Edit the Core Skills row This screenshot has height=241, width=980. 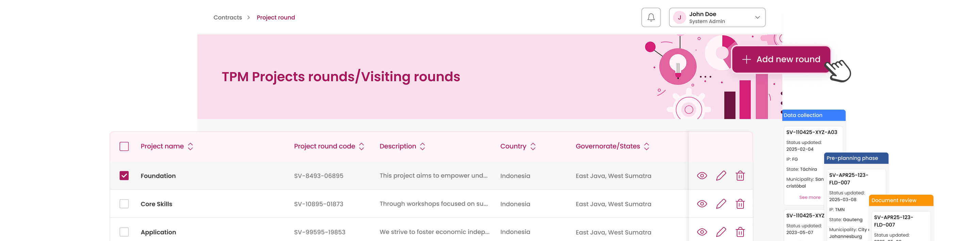721,204
